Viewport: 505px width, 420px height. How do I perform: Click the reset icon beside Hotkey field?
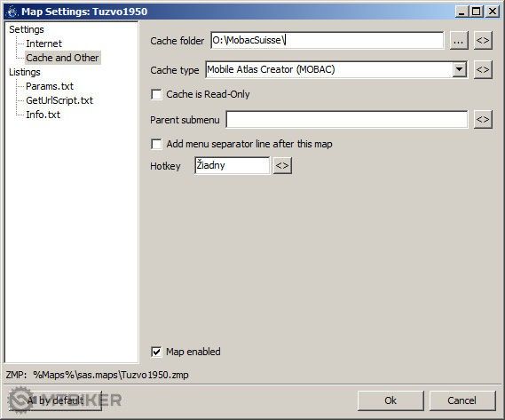point(282,166)
